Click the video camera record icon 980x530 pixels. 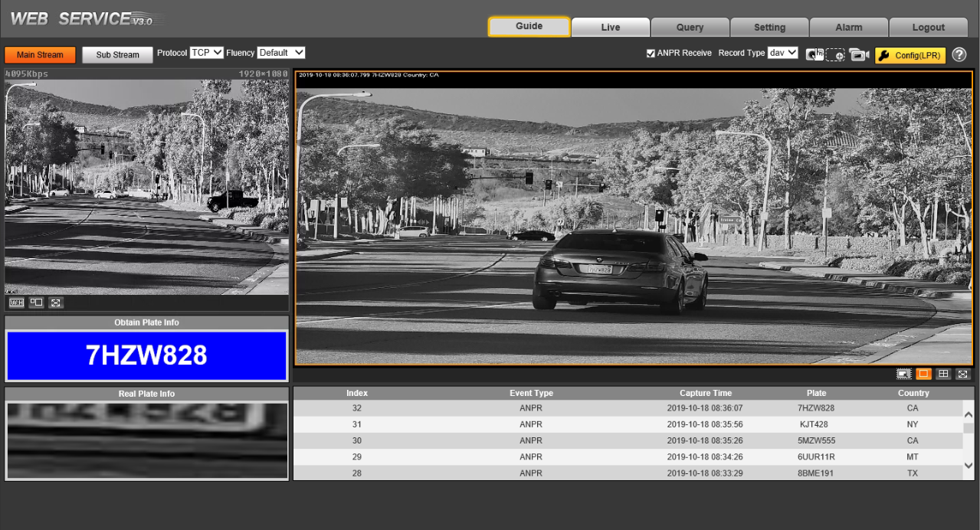pyautogui.click(x=859, y=55)
